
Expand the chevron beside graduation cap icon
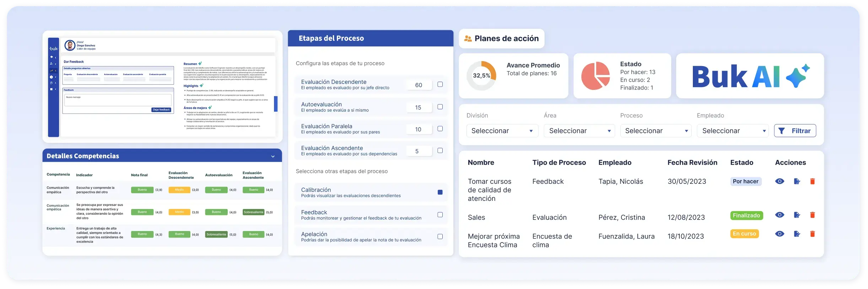tap(55, 58)
